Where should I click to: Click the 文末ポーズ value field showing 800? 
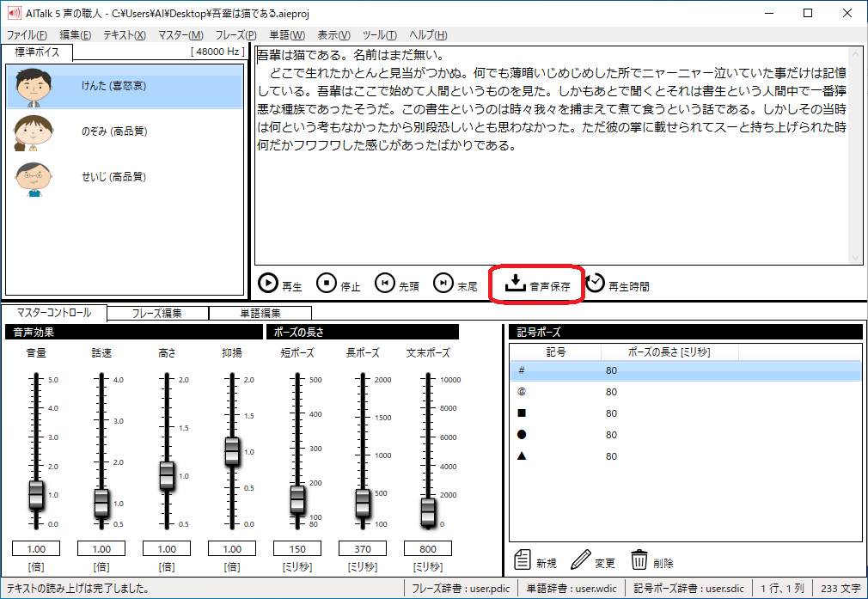pos(428,548)
